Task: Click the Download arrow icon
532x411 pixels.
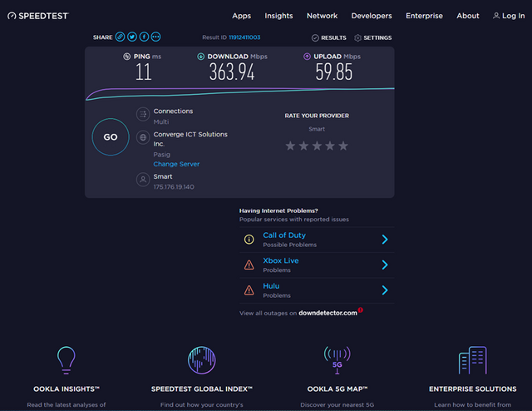Action: point(200,57)
